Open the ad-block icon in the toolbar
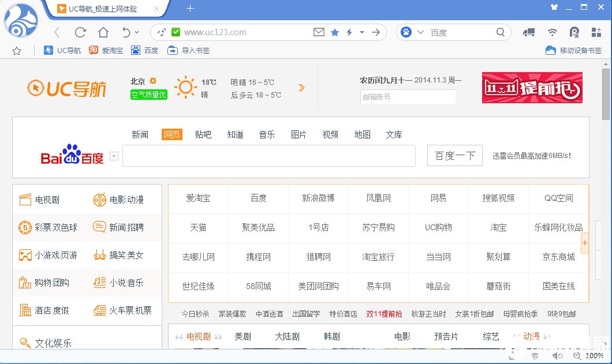This screenshot has width=612, height=364. point(574,33)
